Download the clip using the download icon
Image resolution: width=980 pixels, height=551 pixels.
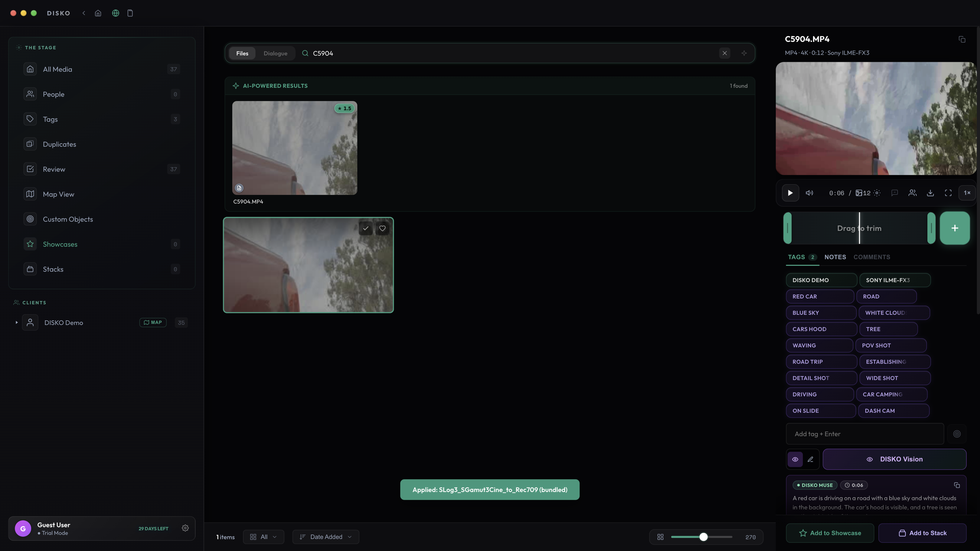[930, 193]
